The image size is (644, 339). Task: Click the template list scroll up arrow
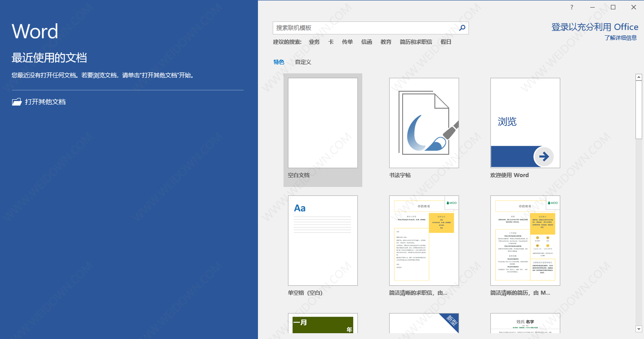(639, 77)
